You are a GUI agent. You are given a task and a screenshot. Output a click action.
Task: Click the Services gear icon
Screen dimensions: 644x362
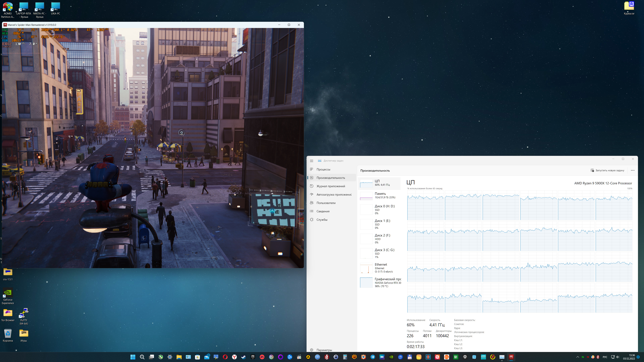(311, 220)
